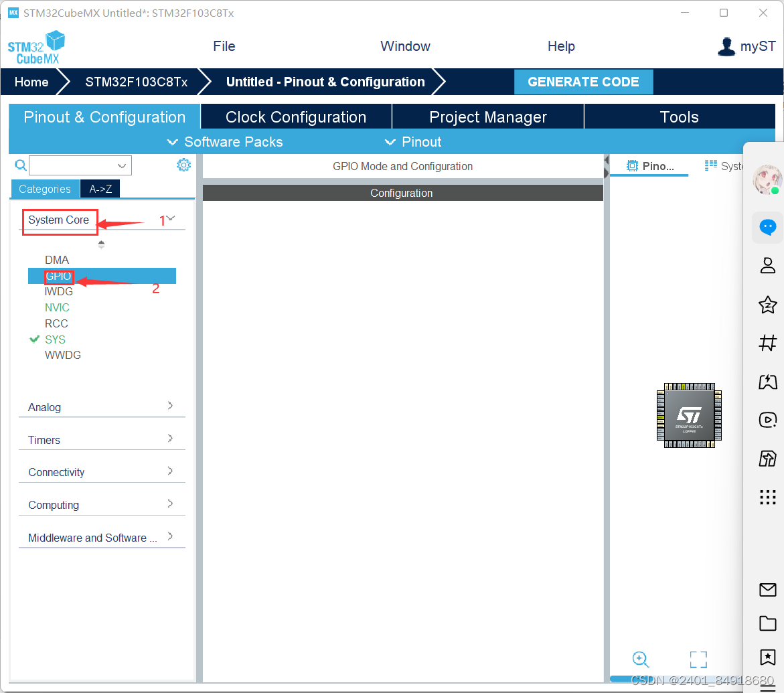This screenshot has height=693, width=784.
Task: Select DMA in System Core list
Action: click(x=56, y=260)
